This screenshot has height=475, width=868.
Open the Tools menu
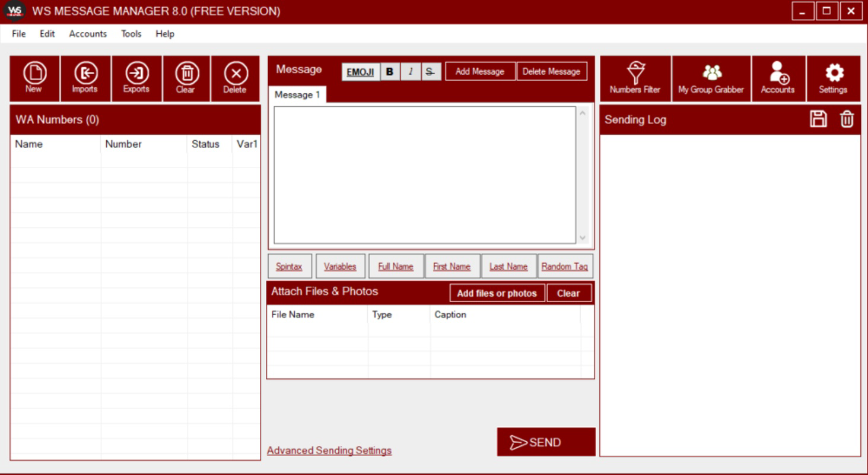coord(130,34)
